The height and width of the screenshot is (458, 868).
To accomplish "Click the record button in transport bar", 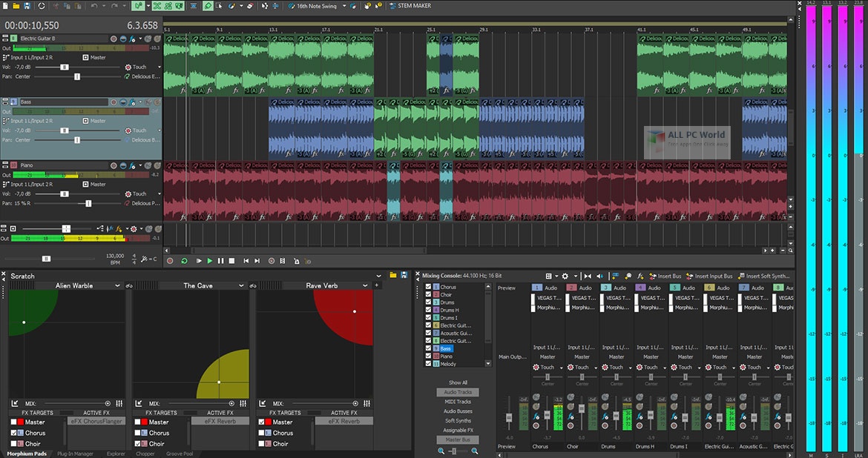I will 170,261.
